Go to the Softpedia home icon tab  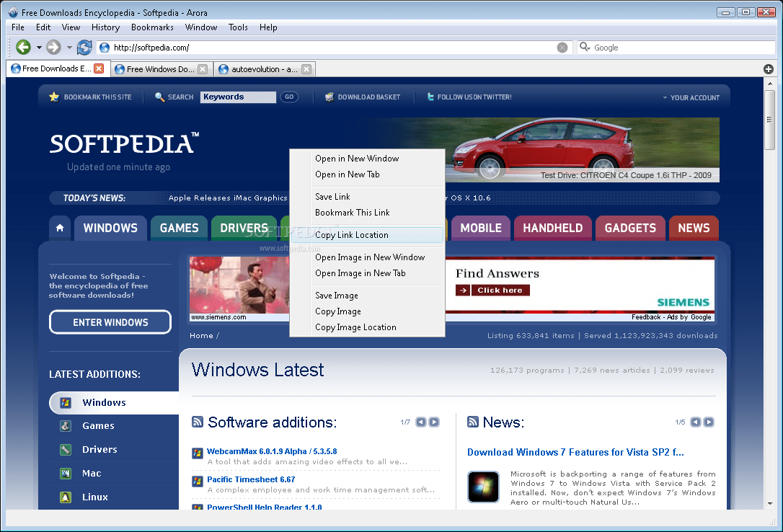(60, 228)
